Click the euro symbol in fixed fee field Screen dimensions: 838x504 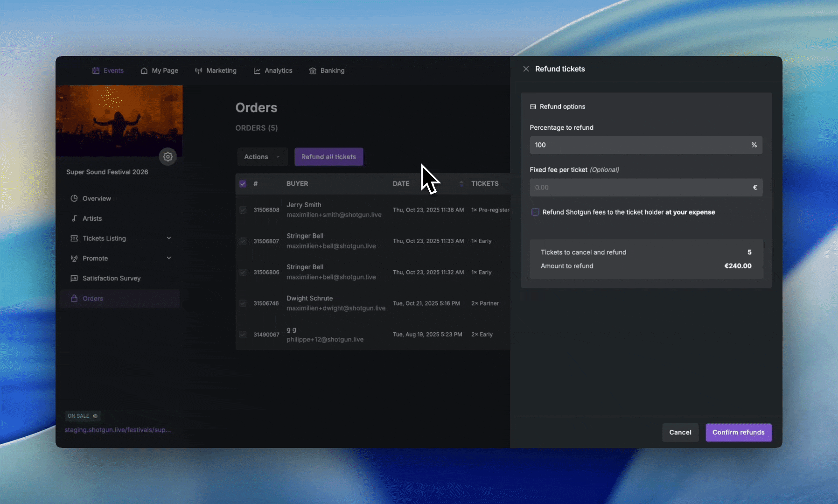(x=755, y=188)
